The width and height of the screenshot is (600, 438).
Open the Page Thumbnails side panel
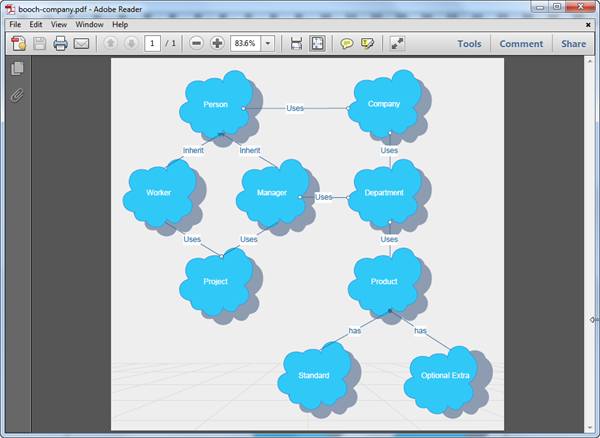point(16,69)
